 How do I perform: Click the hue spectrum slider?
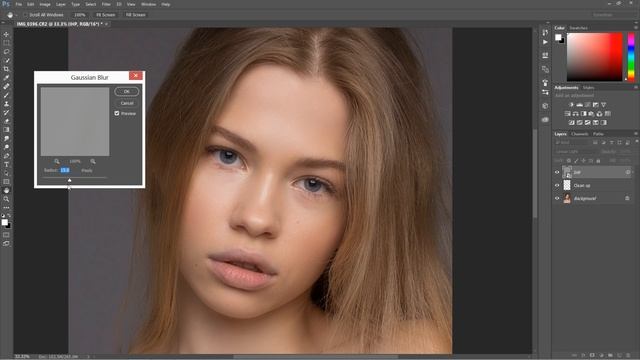point(631,57)
